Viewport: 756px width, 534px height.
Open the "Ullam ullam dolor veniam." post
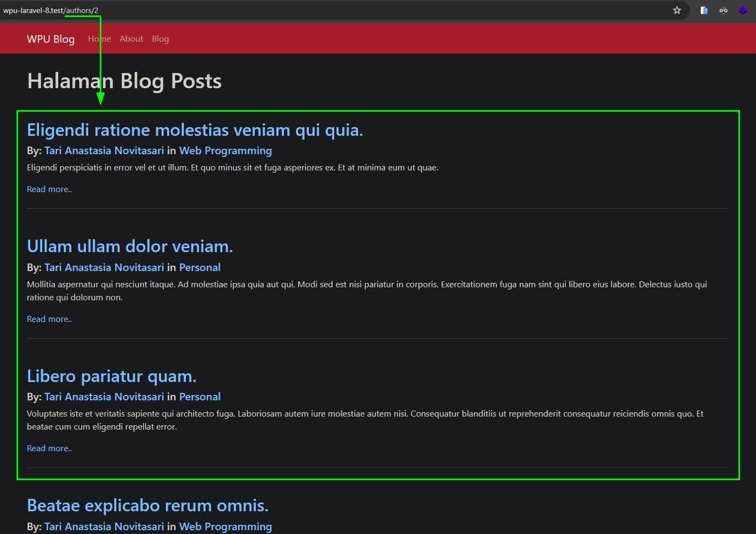pyautogui.click(x=130, y=247)
